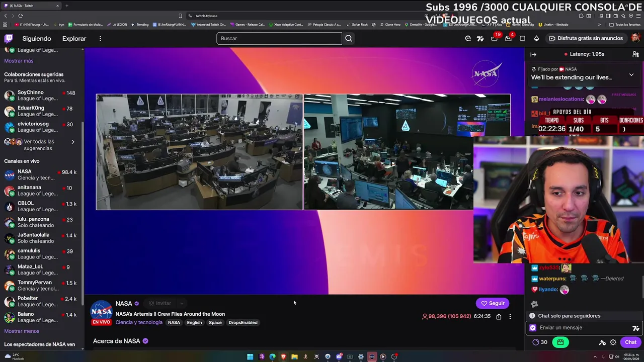Collapse chat with the arrow icon
The image size is (644, 362).
click(533, 54)
